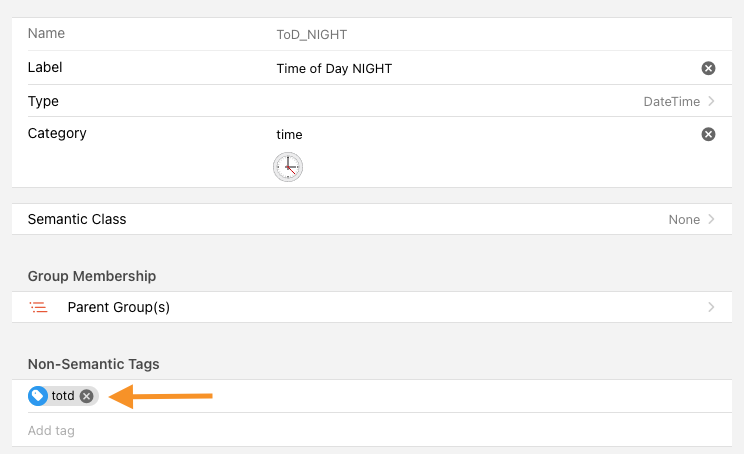Click the clock category icon
The height and width of the screenshot is (454, 744).
[288, 167]
